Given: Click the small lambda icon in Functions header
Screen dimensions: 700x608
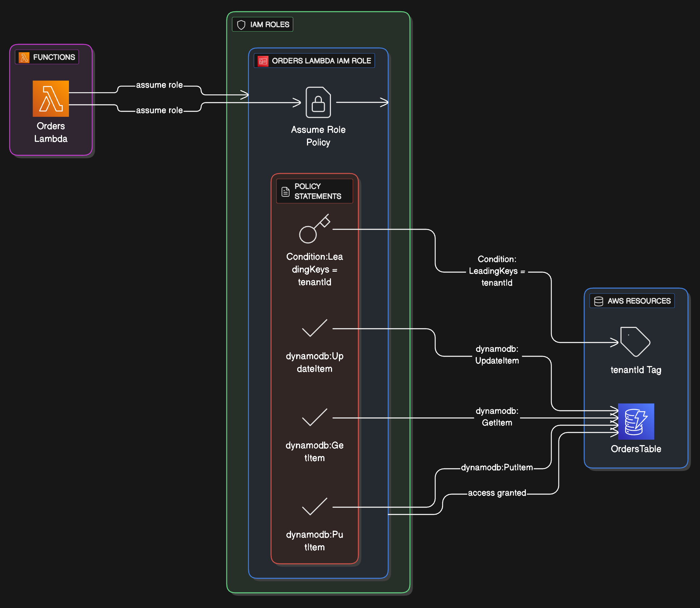Looking at the screenshot, I should 24,57.
